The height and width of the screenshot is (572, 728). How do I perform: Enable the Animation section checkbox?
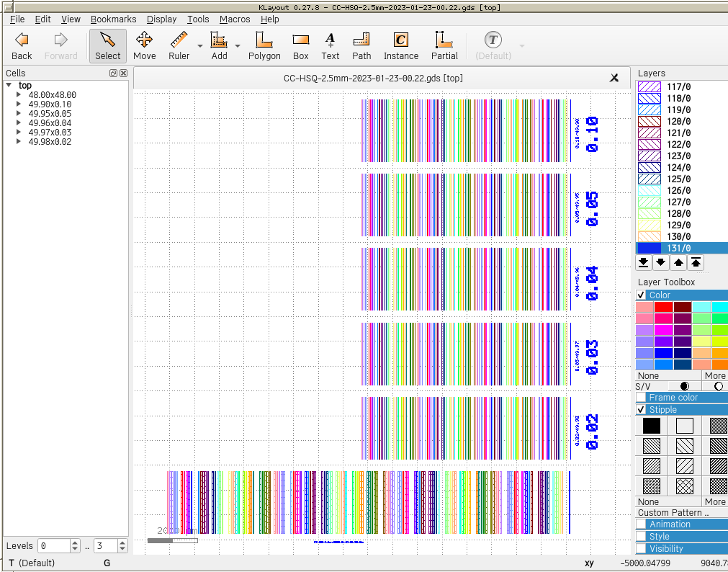pos(641,524)
